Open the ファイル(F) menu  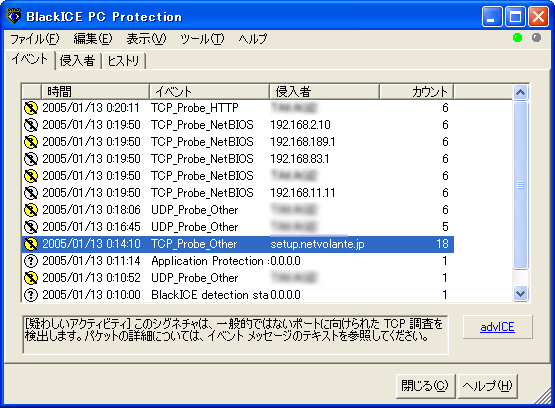(x=35, y=39)
